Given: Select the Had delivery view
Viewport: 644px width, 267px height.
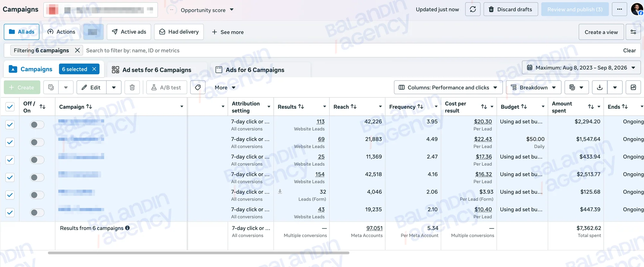Looking at the screenshot, I should 179,32.
